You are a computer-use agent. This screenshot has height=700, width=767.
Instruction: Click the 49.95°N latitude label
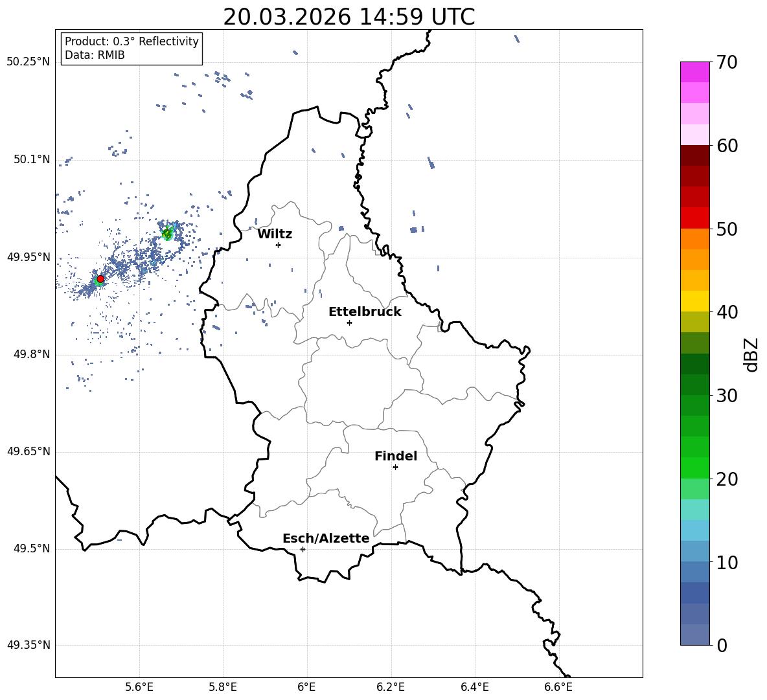(29, 256)
